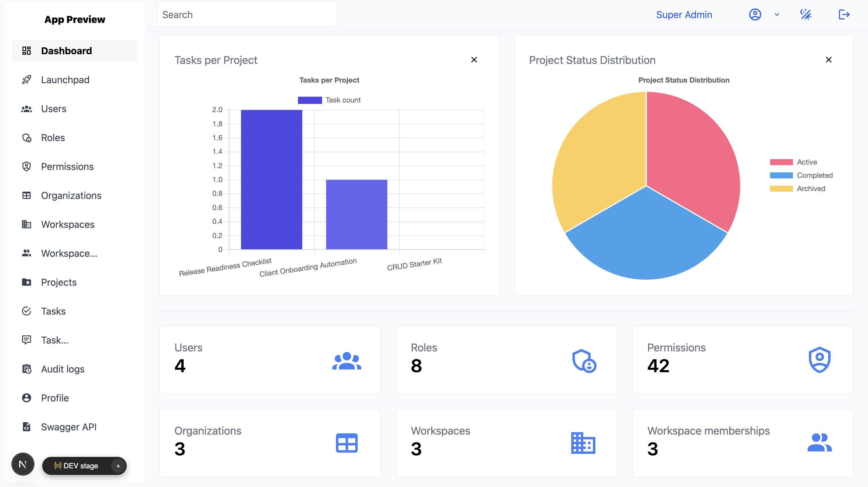Screen dimensions: 868x487
Task: Click the Swagger API code-file icon
Action: coord(27,427)
